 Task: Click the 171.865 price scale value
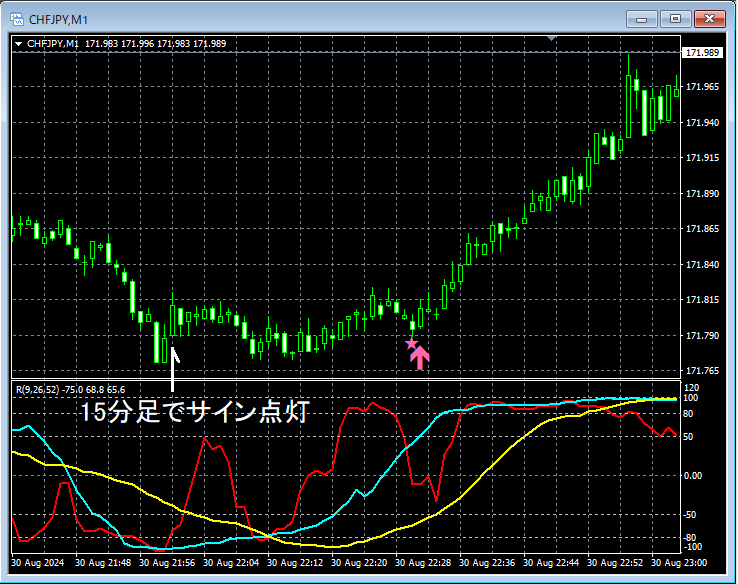point(702,229)
